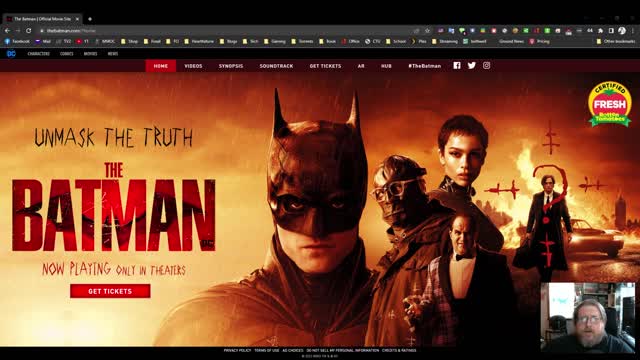The image size is (640, 360).
Task: Open Do Not Sell My Personal Information link
Action: tap(342, 350)
